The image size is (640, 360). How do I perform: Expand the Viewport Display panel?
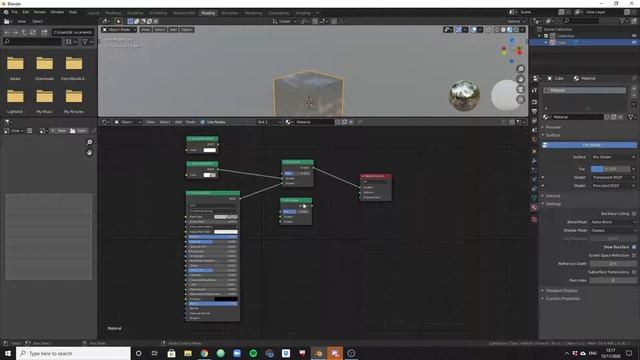point(562,291)
